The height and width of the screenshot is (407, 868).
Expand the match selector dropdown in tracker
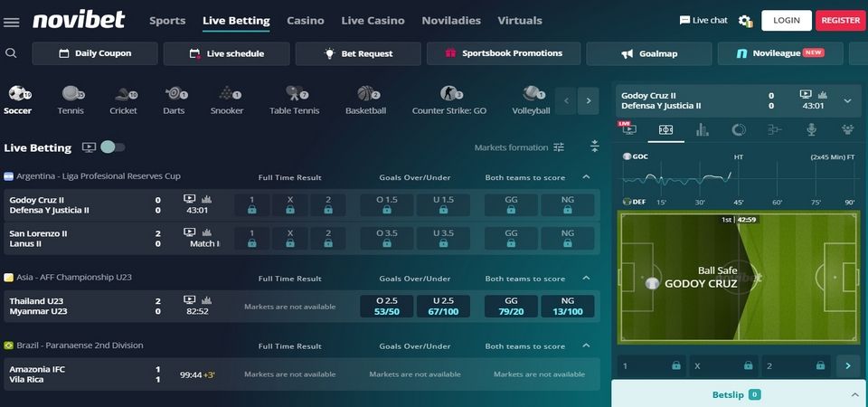[x=847, y=100]
